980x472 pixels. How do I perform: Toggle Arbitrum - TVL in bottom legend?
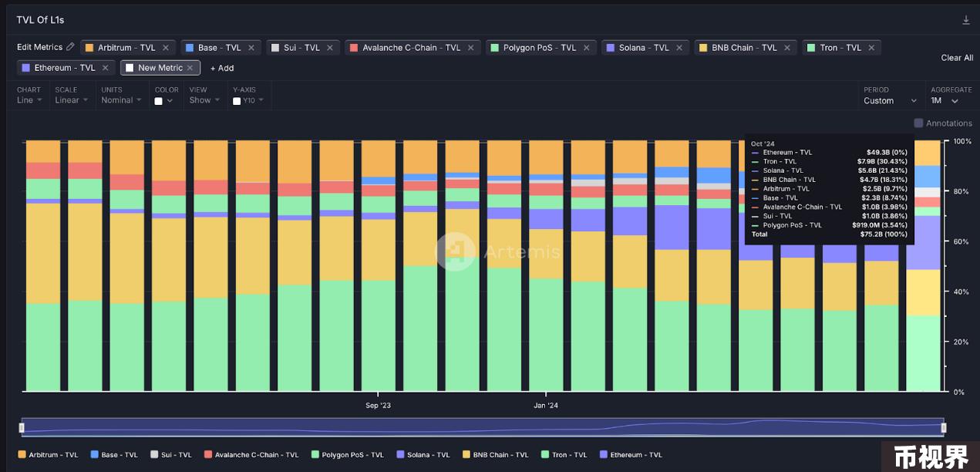48,455
